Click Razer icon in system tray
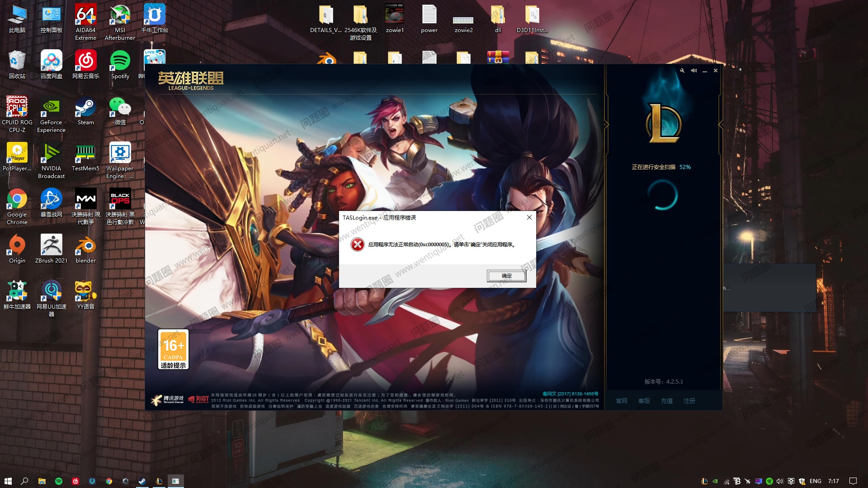868x488 pixels. (x=769, y=481)
